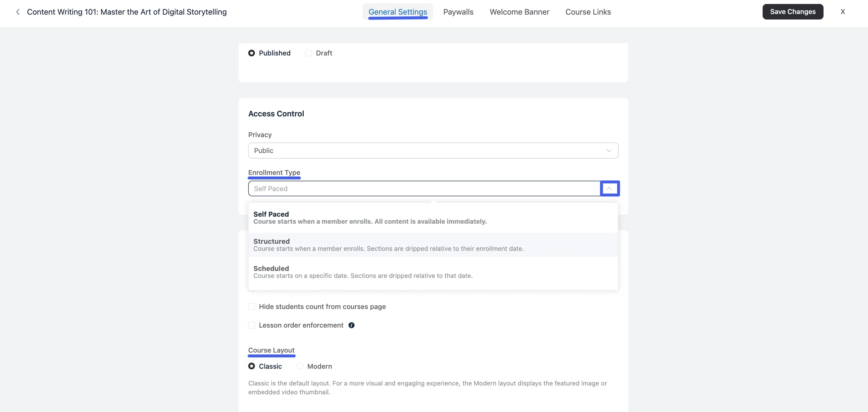868x412 pixels.
Task: Collapse the Enrollment Type dropdown chevron
Action: click(609, 188)
